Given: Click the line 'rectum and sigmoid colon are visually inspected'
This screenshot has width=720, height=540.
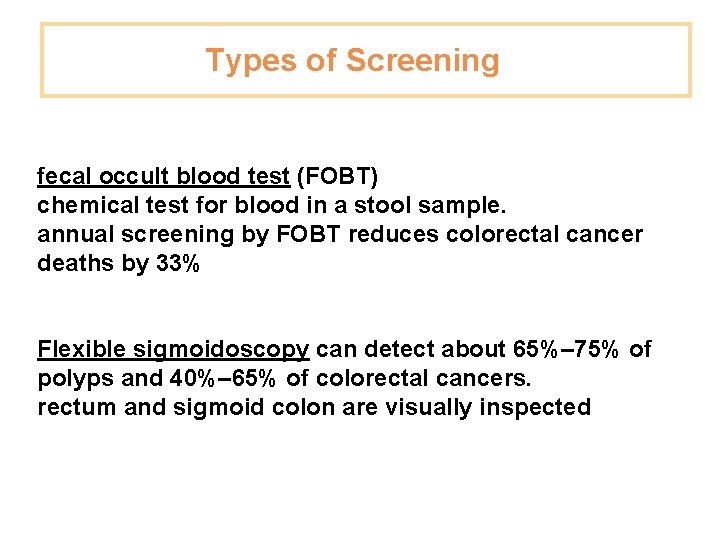Looking at the screenshot, I should 313,407.
